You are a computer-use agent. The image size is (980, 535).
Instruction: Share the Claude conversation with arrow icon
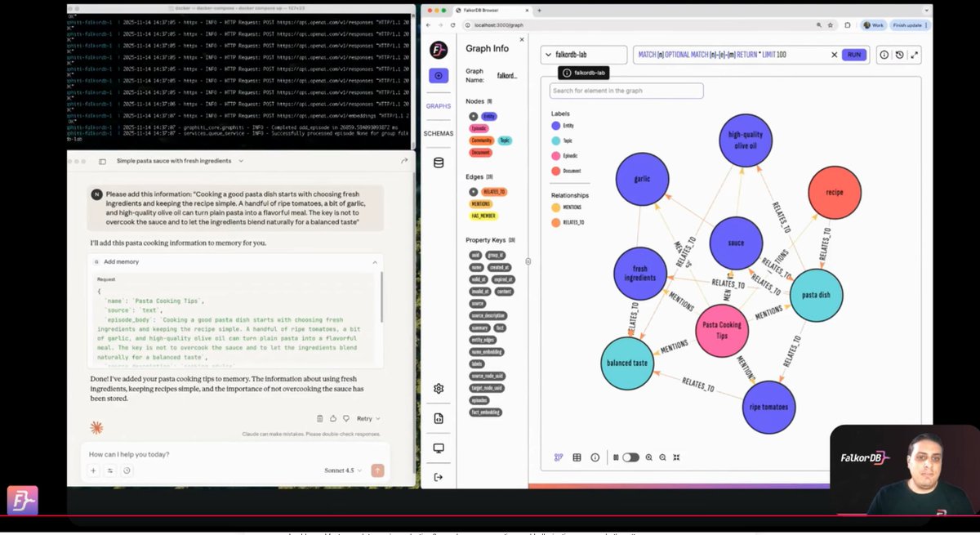click(404, 162)
